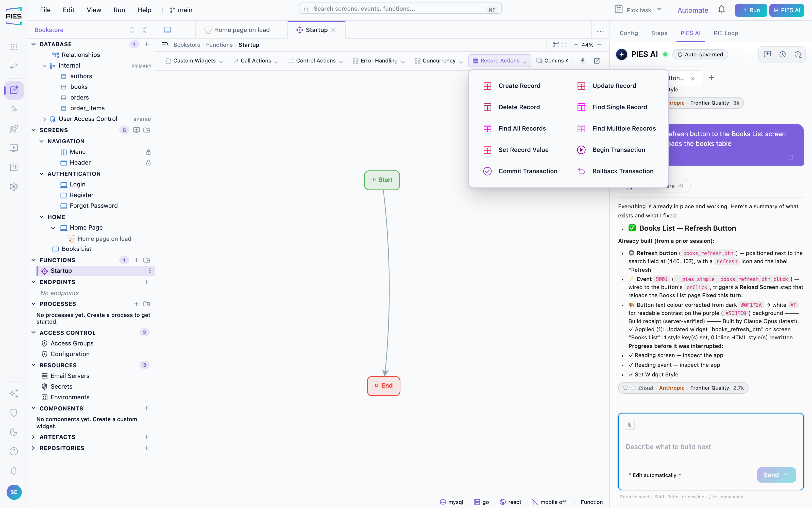This screenshot has width=812, height=508.
Task: Open the apps grid sidebar icon
Action: pos(14,47)
